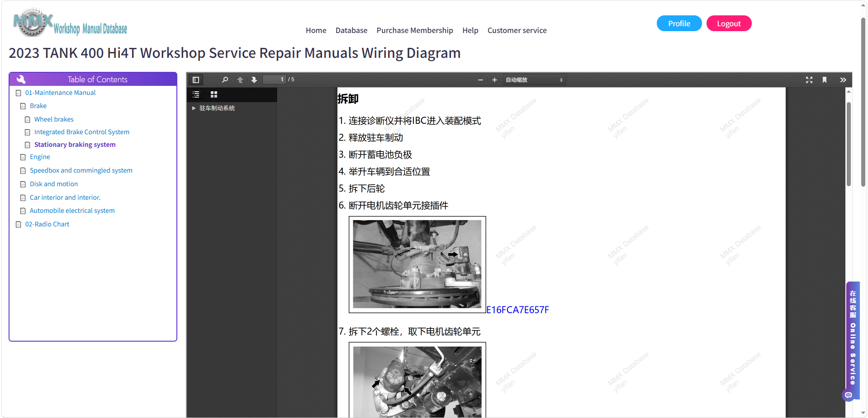Open Customer service page
Image resolution: width=868 pixels, height=418 pixels.
tap(517, 30)
